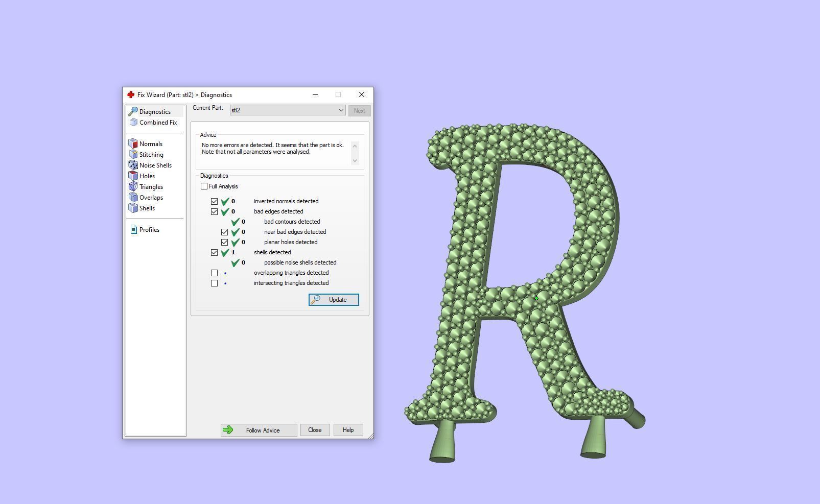Close the Fix Wizard with the X button
Image resolution: width=820 pixels, height=504 pixels.
pos(362,94)
